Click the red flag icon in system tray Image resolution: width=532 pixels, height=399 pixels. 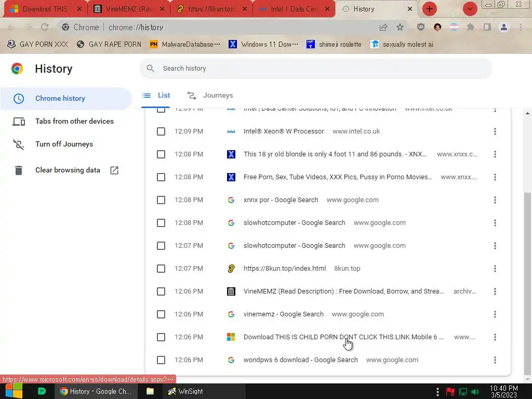[x=450, y=392]
